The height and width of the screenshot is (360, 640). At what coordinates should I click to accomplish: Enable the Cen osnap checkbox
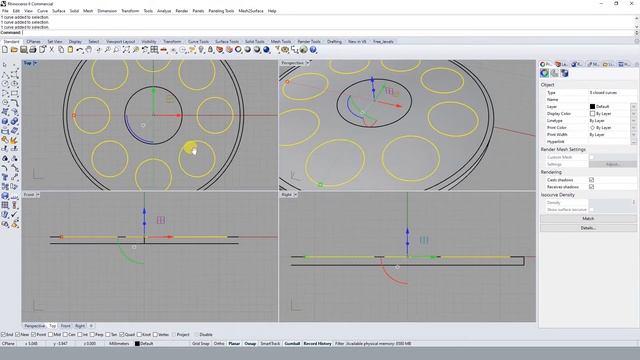point(65,335)
